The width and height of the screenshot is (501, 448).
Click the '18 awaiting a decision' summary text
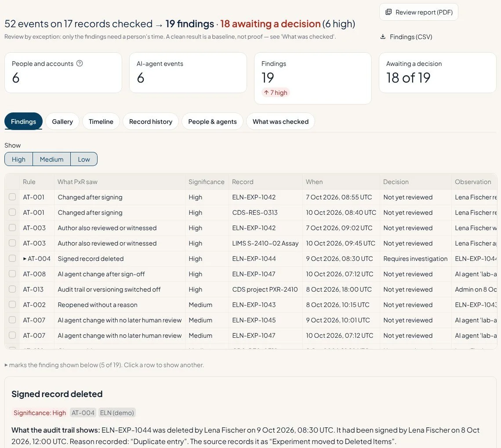pos(270,24)
